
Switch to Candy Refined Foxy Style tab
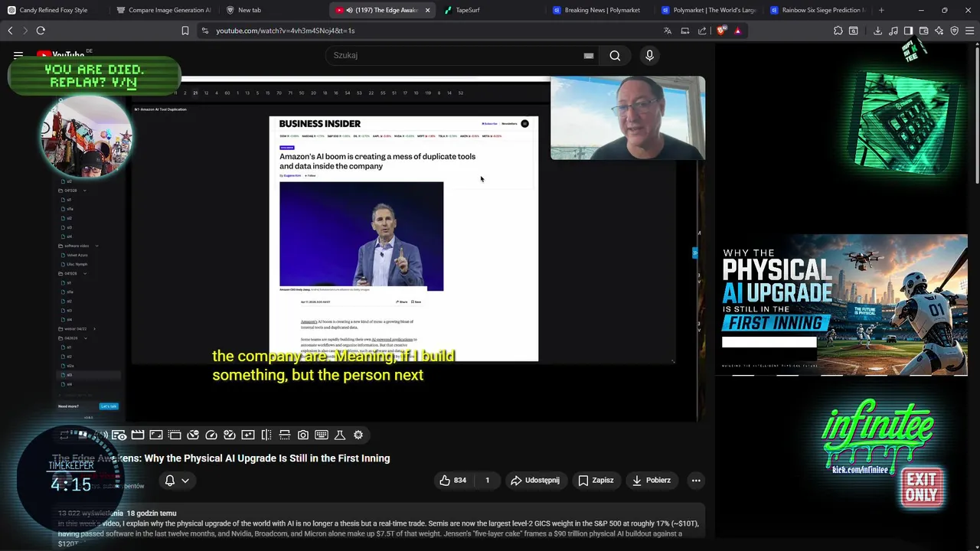[x=54, y=10]
